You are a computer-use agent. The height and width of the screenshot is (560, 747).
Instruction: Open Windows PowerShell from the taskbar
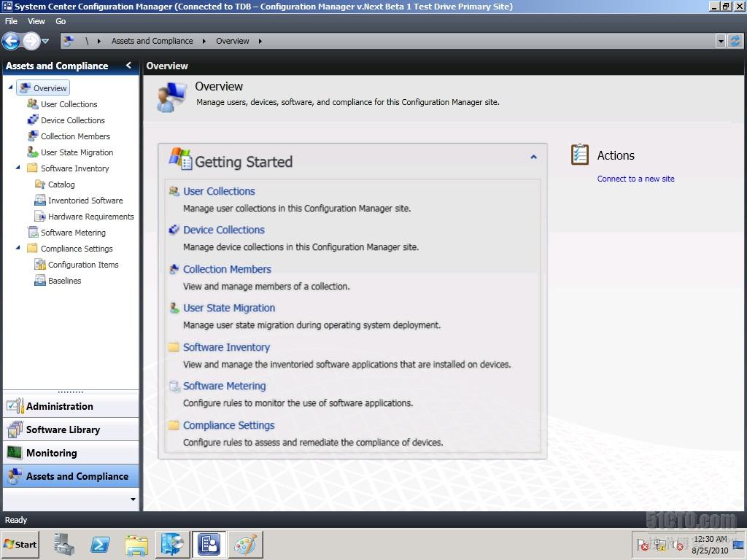point(100,544)
